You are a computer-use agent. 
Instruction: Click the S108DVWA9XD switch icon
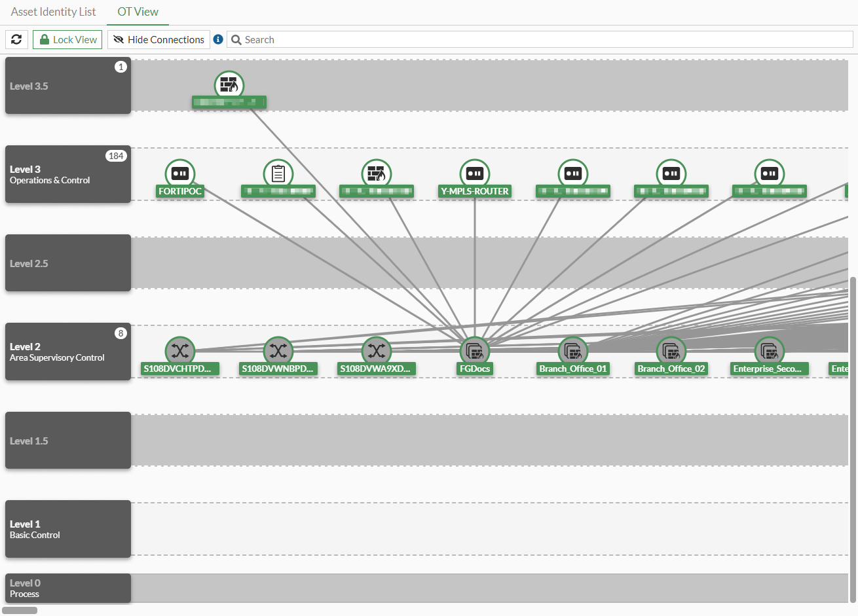(377, 351)
